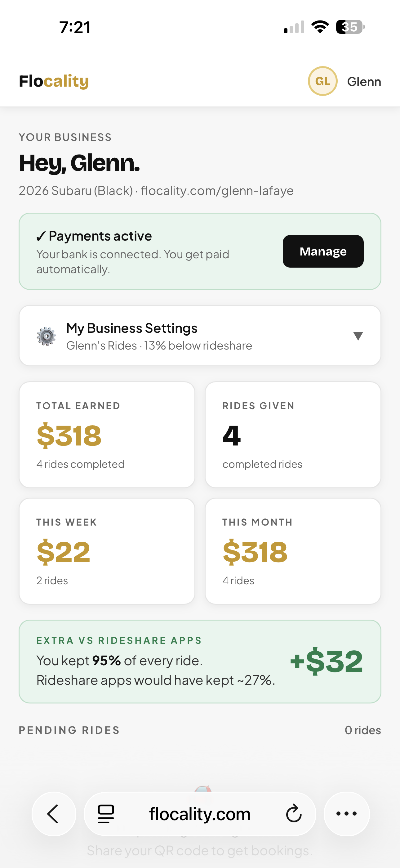
Task: Open the browser page menu icon
Action: 106,814
